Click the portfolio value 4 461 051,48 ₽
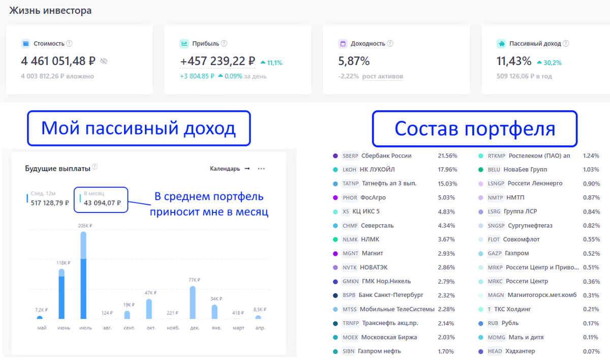 click(58, 62)
